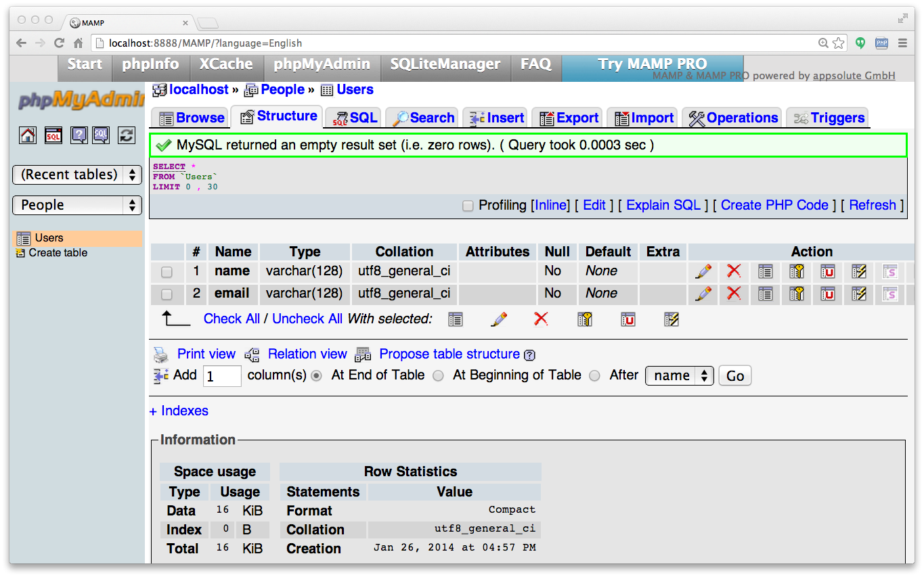Switch to the Search tab
The image size is (924, 577).
pos(422,118)
